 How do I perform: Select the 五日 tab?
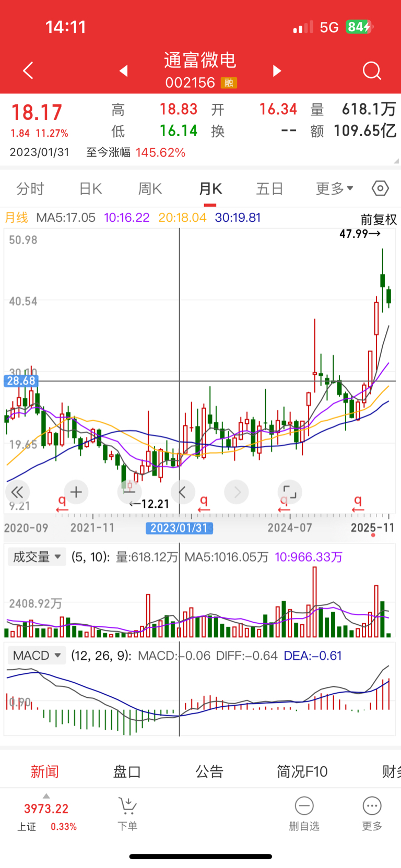click(x=269, y=188)
